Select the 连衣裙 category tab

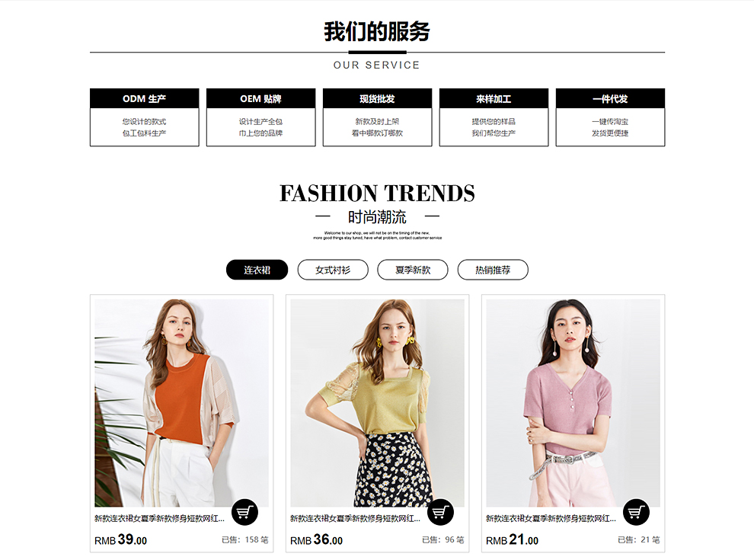pos(257,270)
